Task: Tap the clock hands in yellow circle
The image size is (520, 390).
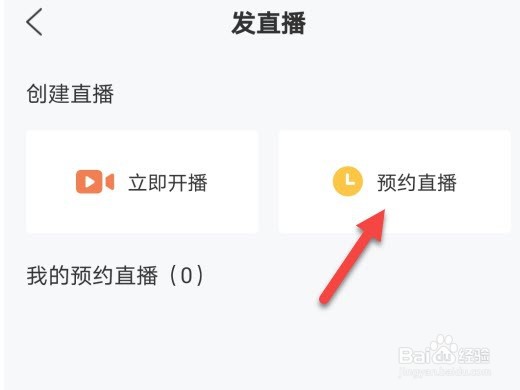Action: coord(349,180)
